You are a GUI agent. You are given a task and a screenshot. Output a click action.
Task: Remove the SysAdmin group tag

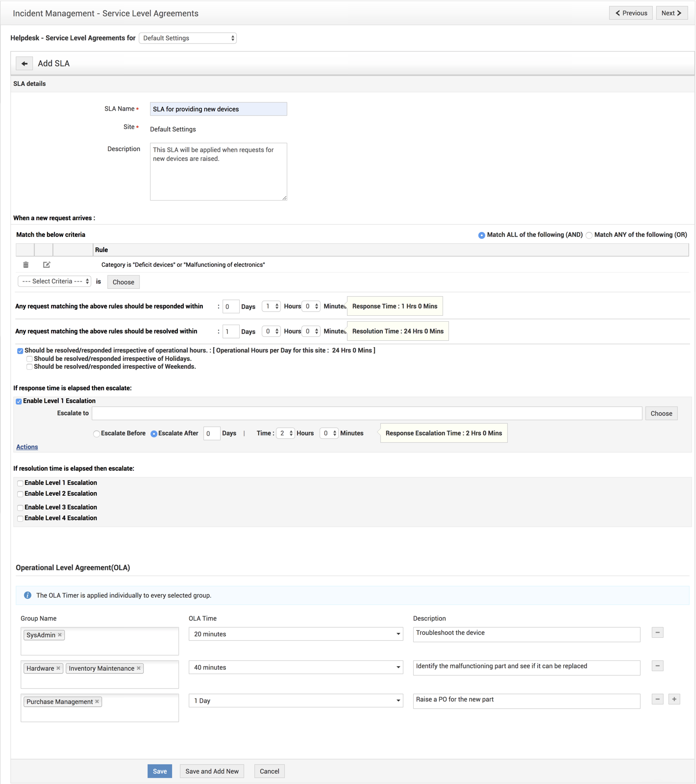point(60,635)
